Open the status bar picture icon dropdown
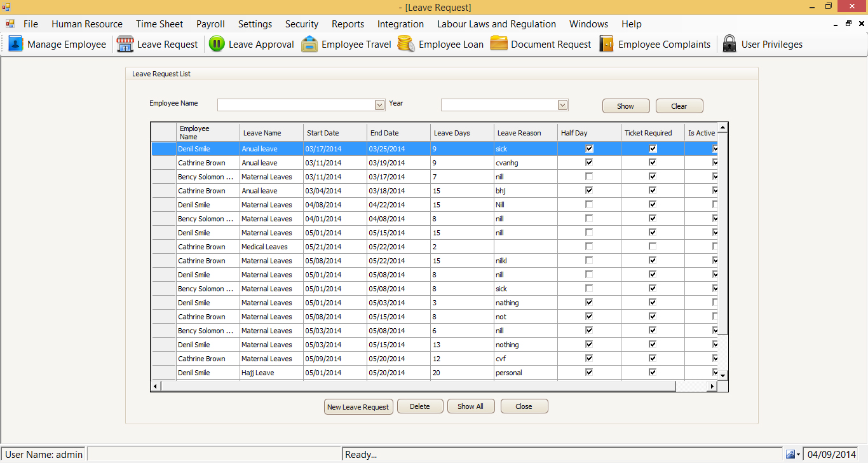This screenshot has height=463, width=868. click(x=793, y=454)
